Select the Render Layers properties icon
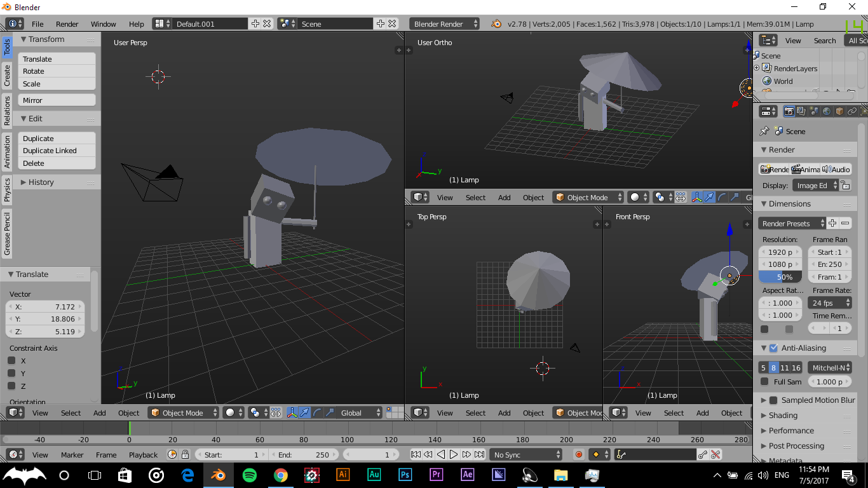This screenshot has width=868, height=488. [x=800, y=111]
